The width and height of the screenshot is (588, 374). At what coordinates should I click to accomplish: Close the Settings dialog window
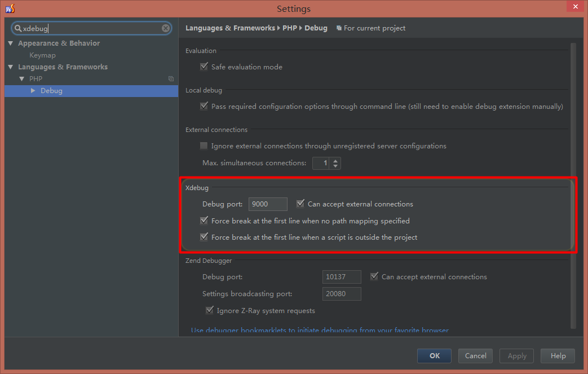(576, 6)
